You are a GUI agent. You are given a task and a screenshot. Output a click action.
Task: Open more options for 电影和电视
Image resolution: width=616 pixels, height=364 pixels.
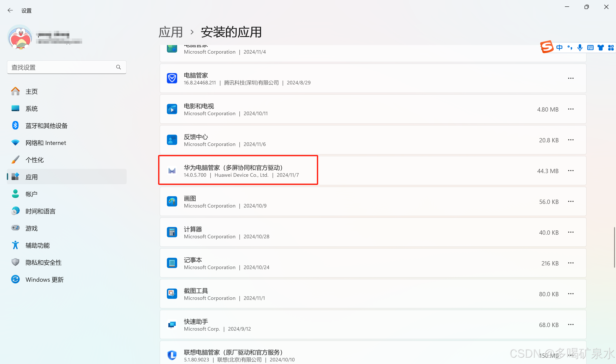(x=571, y=109)
